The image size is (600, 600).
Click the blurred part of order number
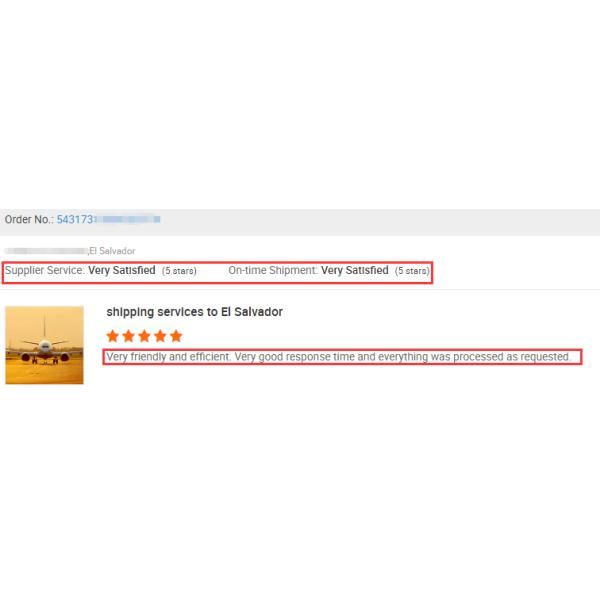click(x=127, y=219)
